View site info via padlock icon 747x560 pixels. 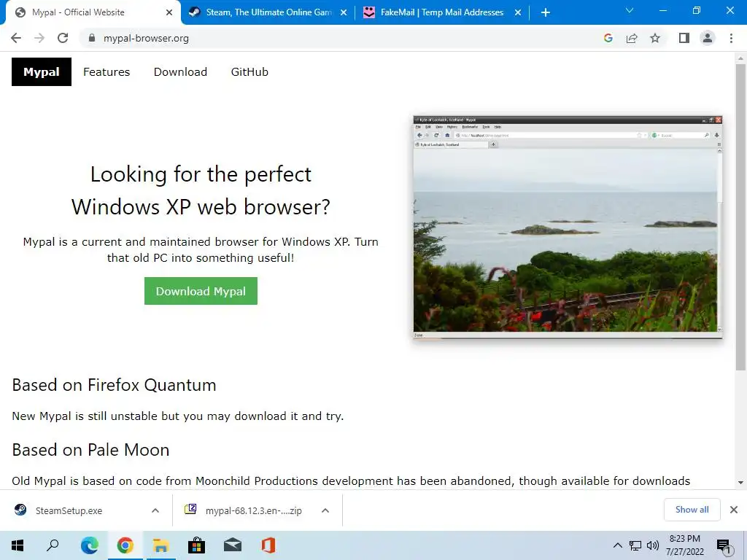click(x=92, y=38)
